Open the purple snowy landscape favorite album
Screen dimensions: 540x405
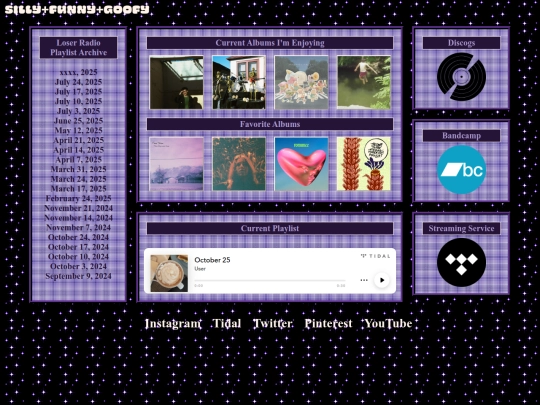click(x=176, y=164)
